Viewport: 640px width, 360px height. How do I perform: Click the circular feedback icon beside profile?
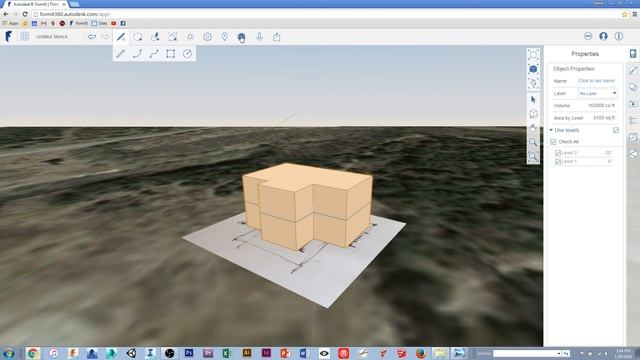tap(588, 36)
